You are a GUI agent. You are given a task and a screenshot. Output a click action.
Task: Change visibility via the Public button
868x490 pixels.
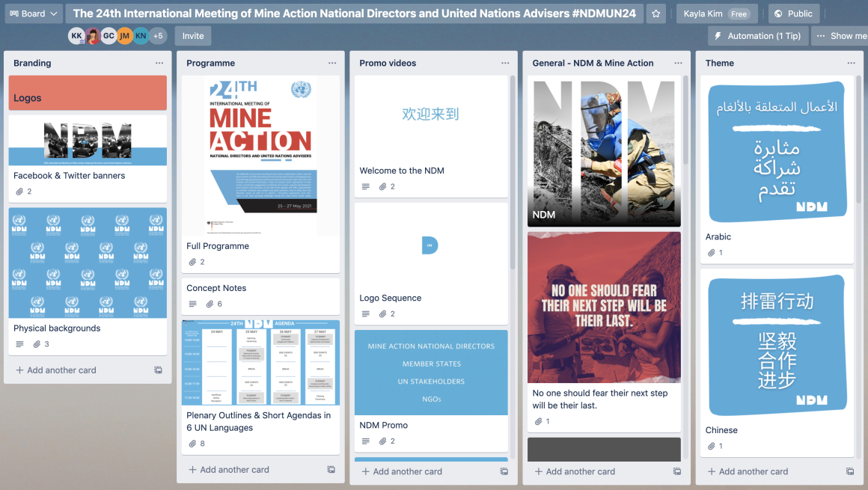(x=793, y=13)
